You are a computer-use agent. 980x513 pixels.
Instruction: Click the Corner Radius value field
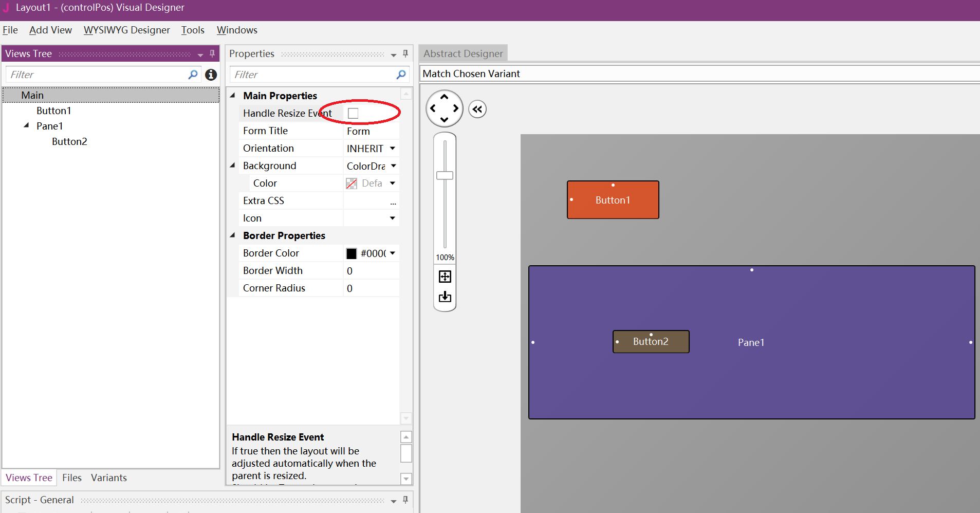pyautogui.click(x=371, y=288)
